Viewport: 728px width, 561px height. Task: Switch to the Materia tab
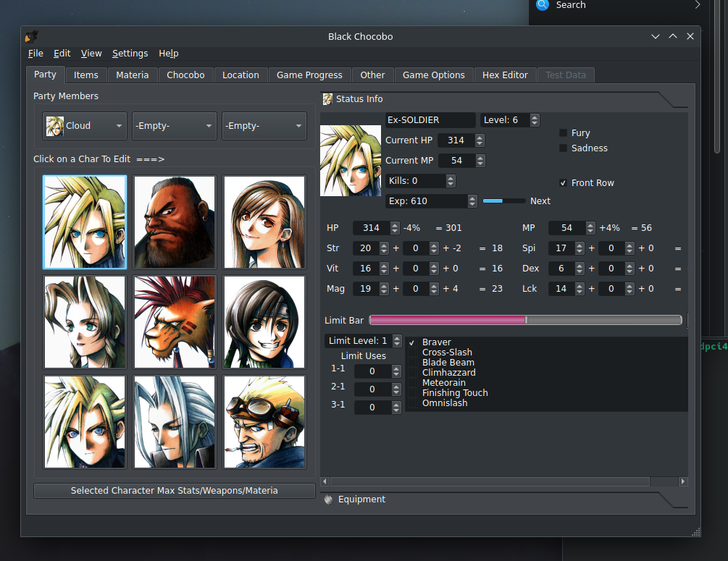pos(133,75)
